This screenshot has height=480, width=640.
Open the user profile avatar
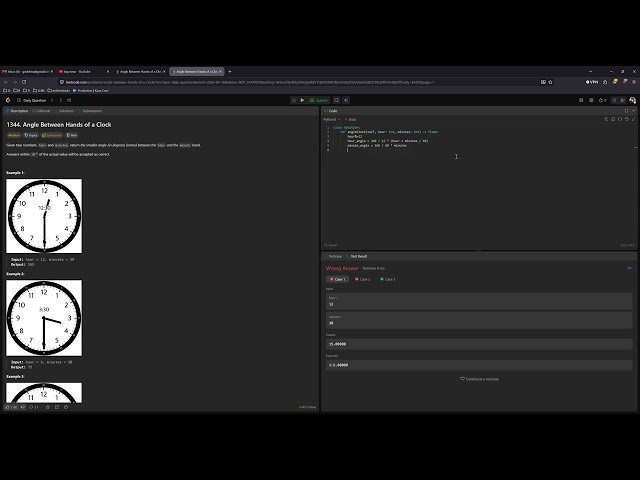click(632, 100)
